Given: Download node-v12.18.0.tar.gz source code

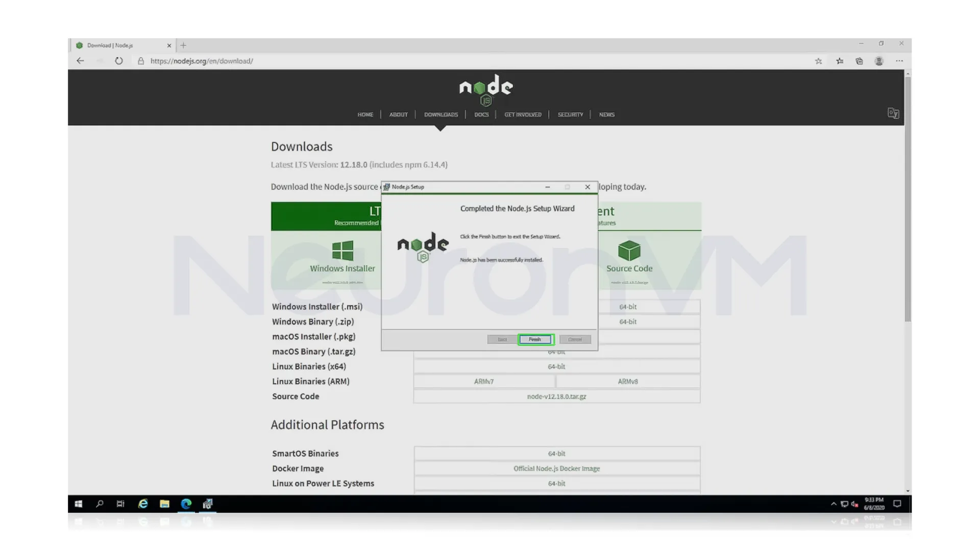Looking at the screenshot, I should click(x=556, y=396).
